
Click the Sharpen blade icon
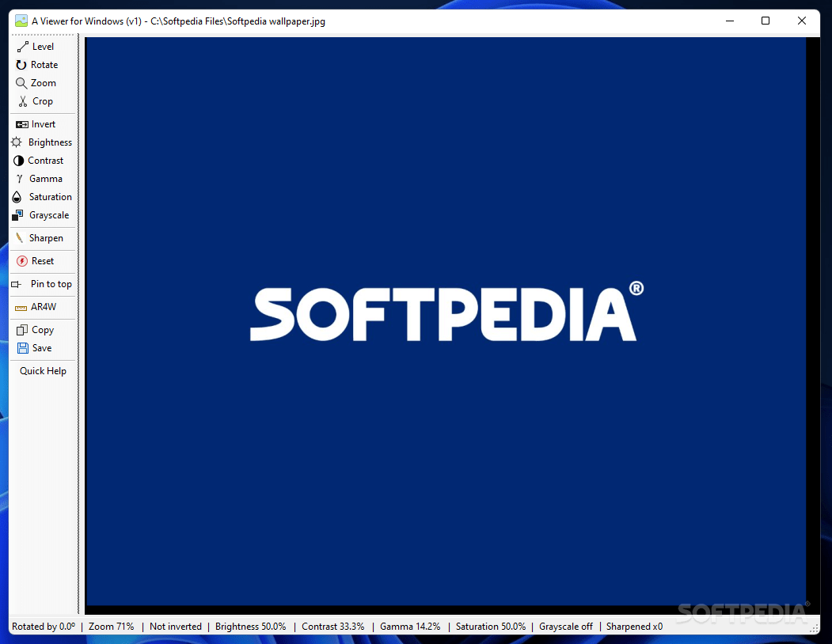pyautogui.click(x=20, y=237)
